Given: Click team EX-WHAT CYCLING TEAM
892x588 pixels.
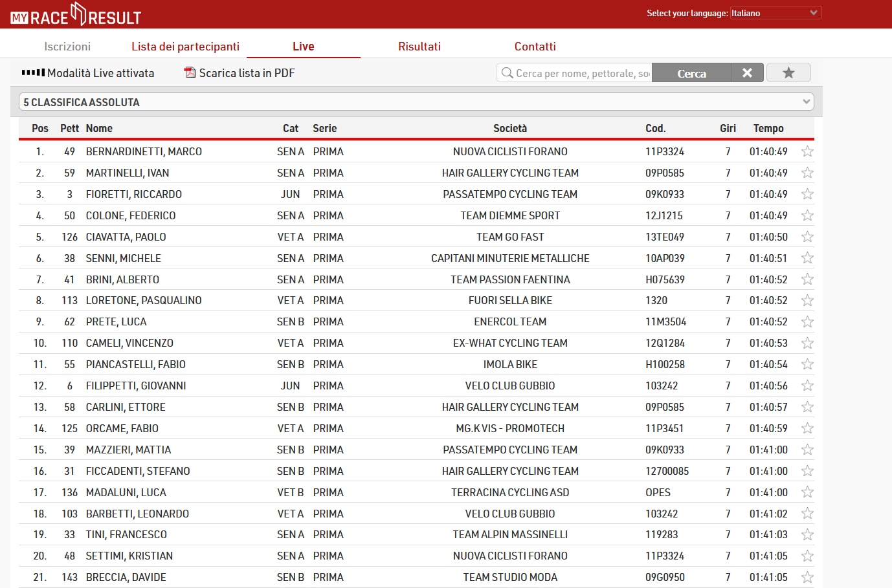Looking at the screenshot, I should (x=510, y=343).
